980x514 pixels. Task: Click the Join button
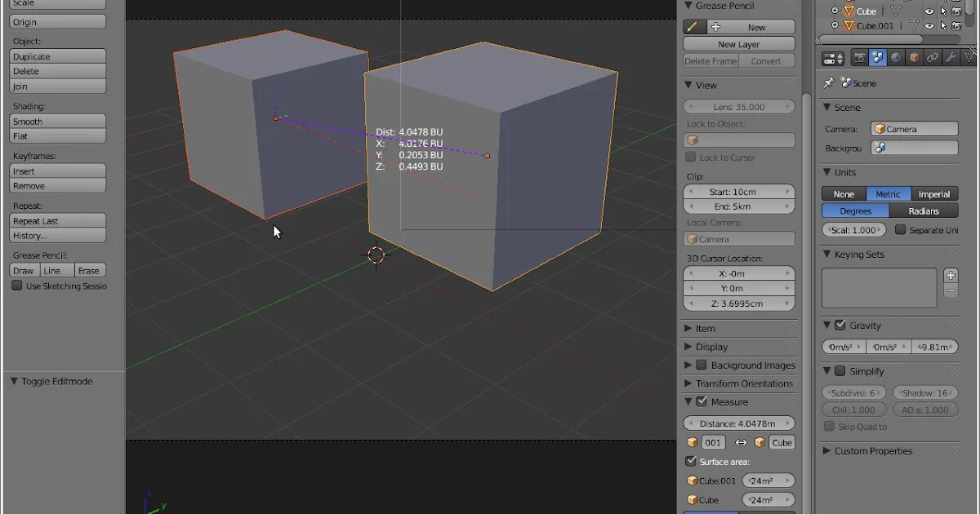(58, 86)
